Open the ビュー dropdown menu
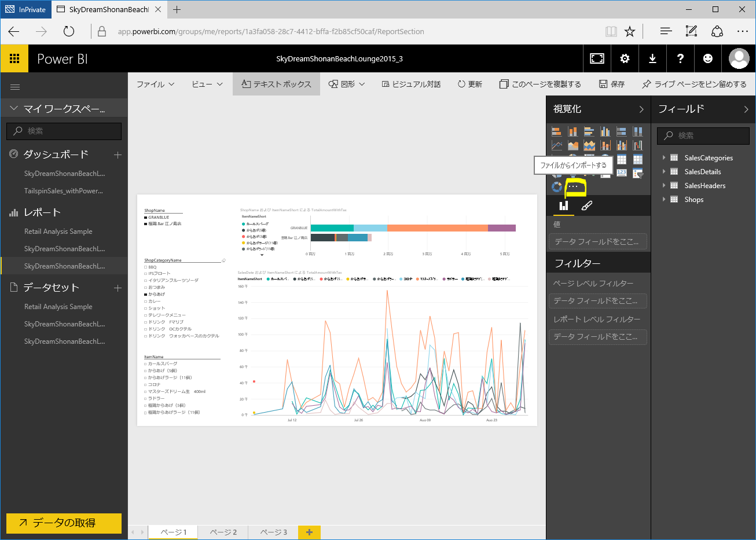The image size is (756, 540). point(207,84)
